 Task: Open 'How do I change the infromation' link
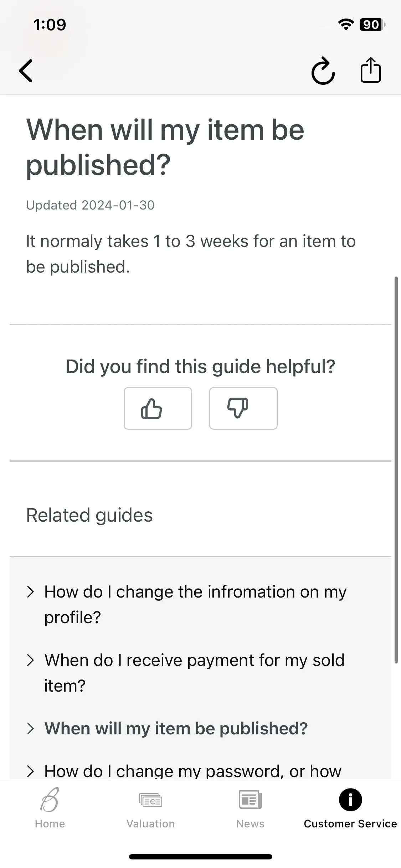pyautogui.click(x=195, y=605)
